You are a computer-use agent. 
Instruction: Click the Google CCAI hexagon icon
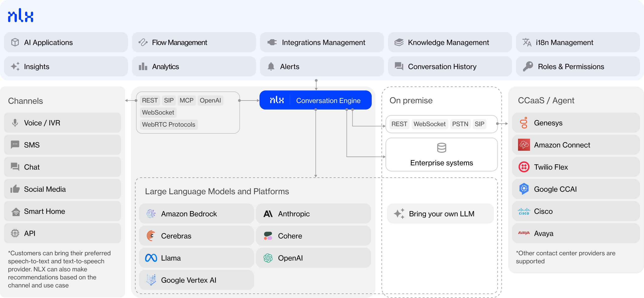tap(524, 189)
